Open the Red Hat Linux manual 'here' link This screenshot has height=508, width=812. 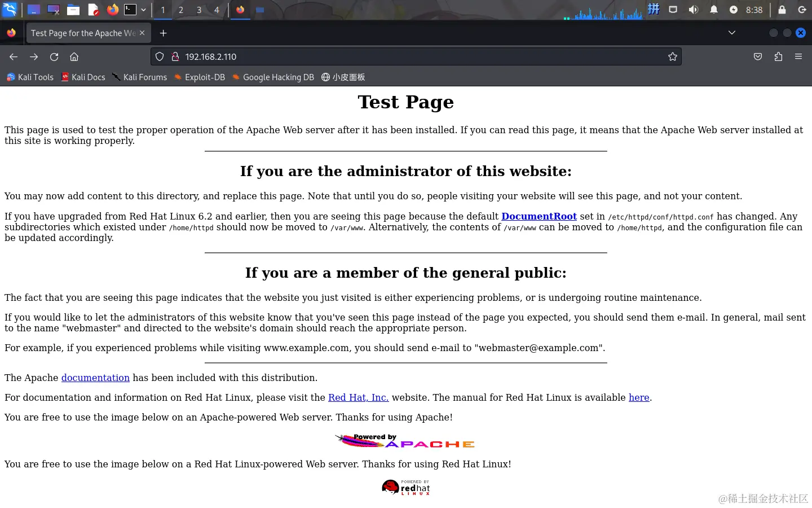(639, 397)
